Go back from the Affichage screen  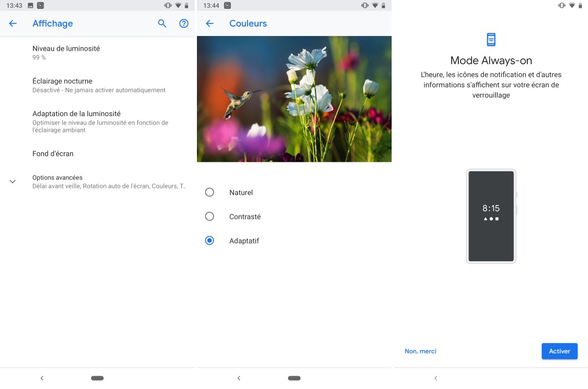coord(13,23)
